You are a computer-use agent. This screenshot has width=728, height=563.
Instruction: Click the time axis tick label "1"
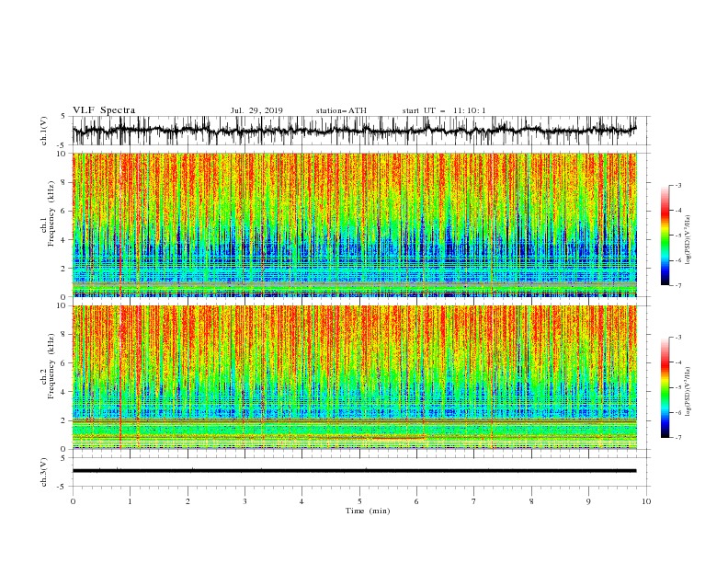(130, 501)
